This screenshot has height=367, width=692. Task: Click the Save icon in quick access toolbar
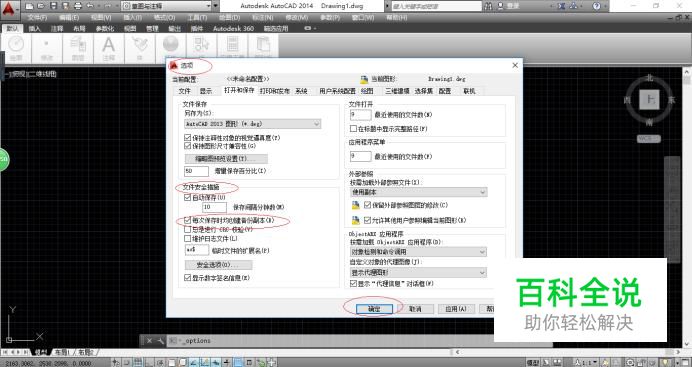click(53, 6)
